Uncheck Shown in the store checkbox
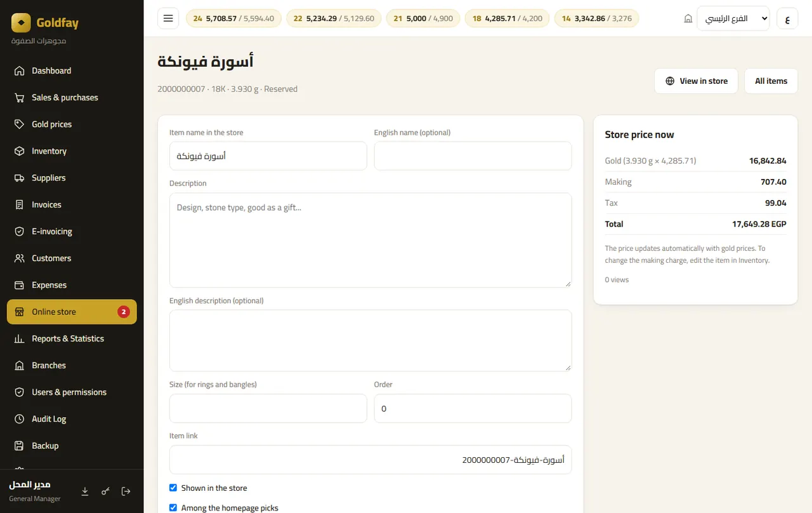The height and width of the screenshot is (513, 812). pyautogui.click(x=173, y=488)
